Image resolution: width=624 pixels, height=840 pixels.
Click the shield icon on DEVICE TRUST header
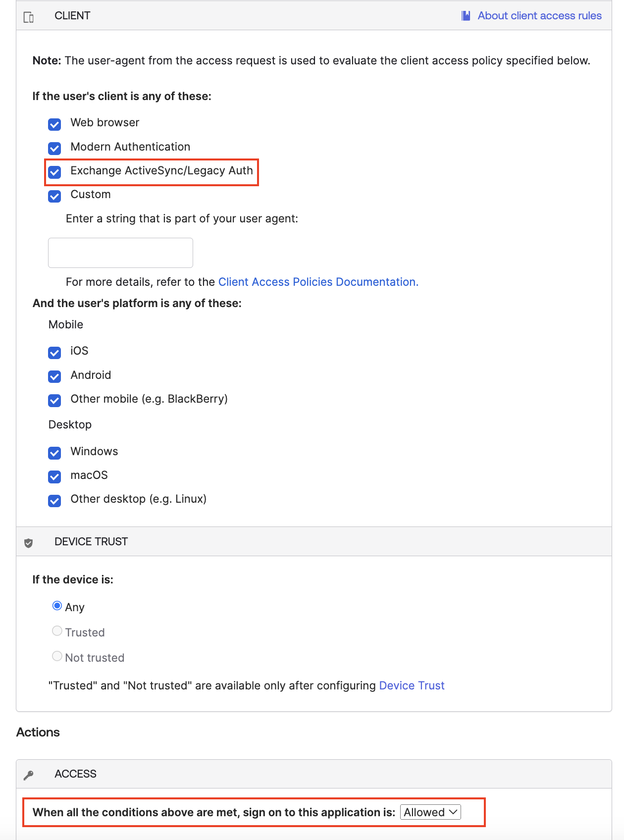29,541
